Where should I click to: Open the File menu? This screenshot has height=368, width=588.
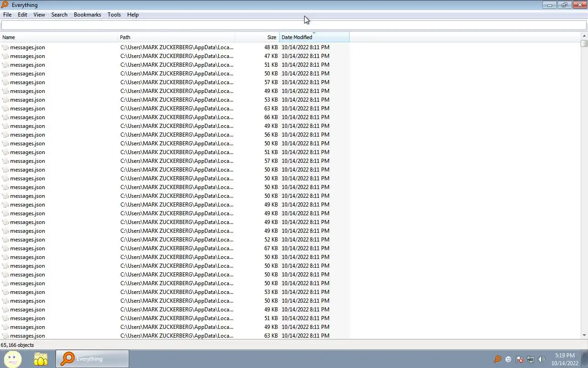7,15
